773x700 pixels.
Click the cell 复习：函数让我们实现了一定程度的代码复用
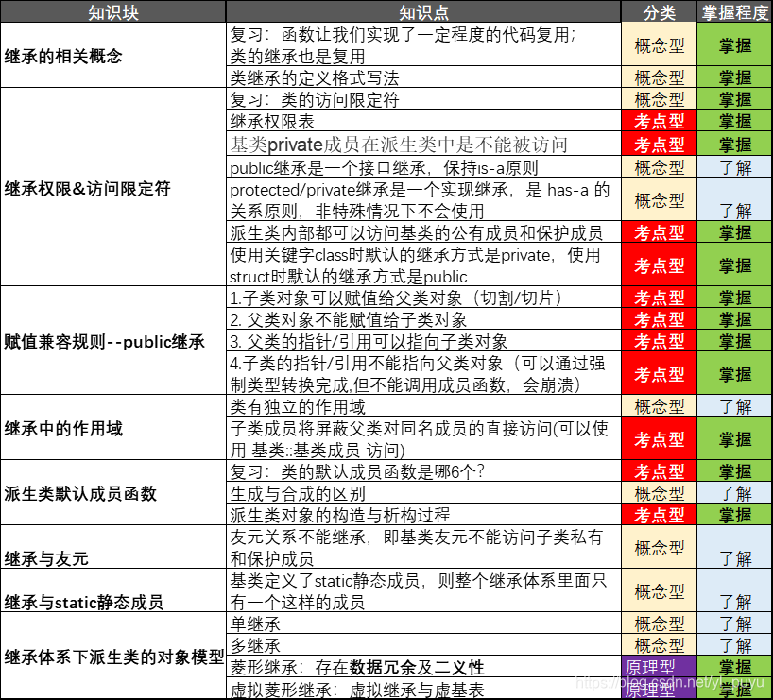coord(423,44)
